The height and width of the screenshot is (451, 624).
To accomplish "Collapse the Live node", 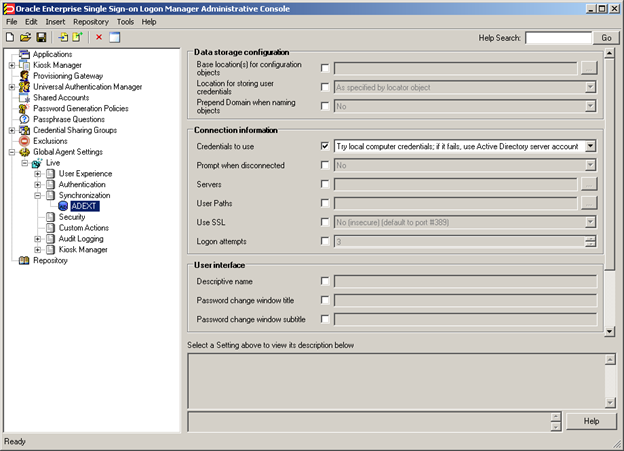I will (x=25, y=163).
